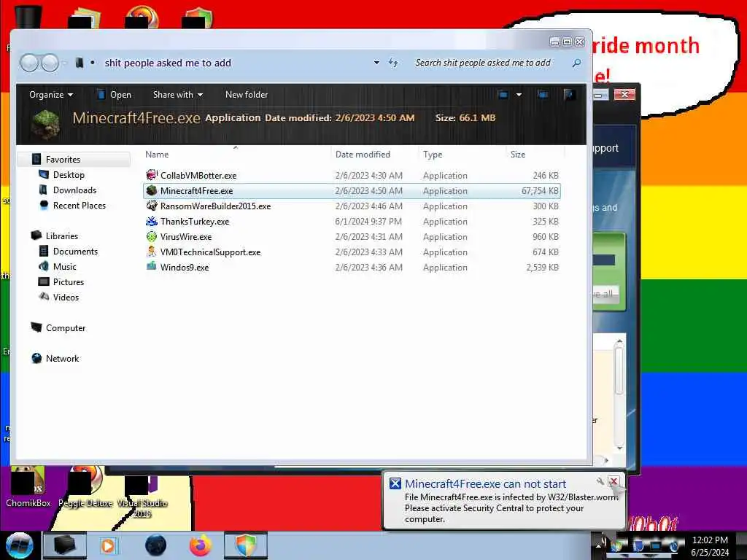Click the CollabVMBotter.exe file icon
747x560 pixels.
pos(152,175)
